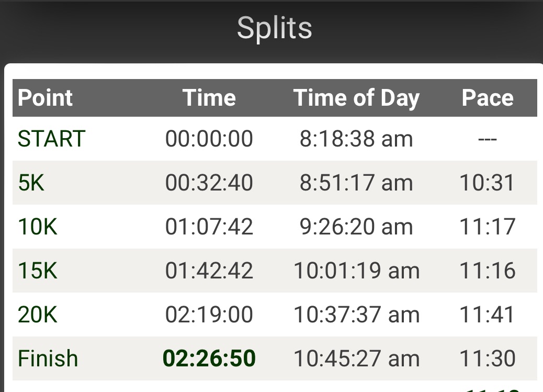Select the Finish split point label
The width and height of the screenshot is (543, 392).
tap(48, 359)
